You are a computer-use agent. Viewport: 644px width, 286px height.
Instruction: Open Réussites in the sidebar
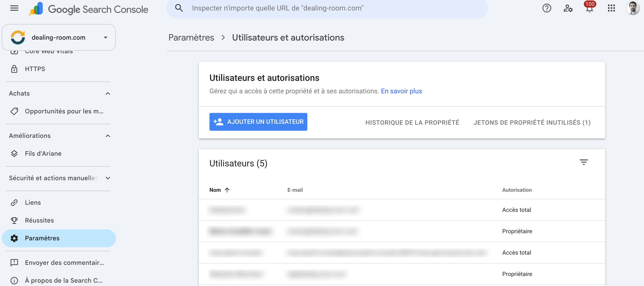pos(59,220)
